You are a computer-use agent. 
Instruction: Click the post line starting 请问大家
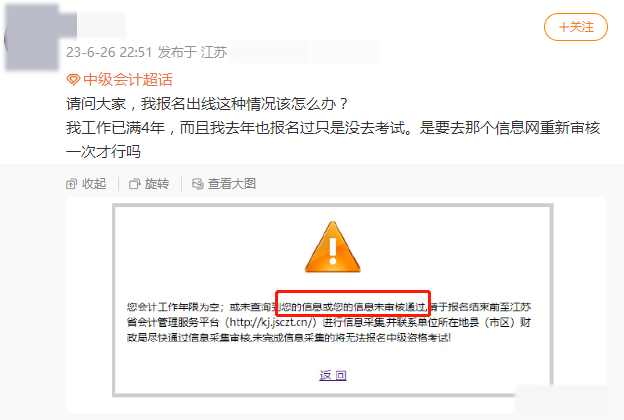[x=207, y=104]
